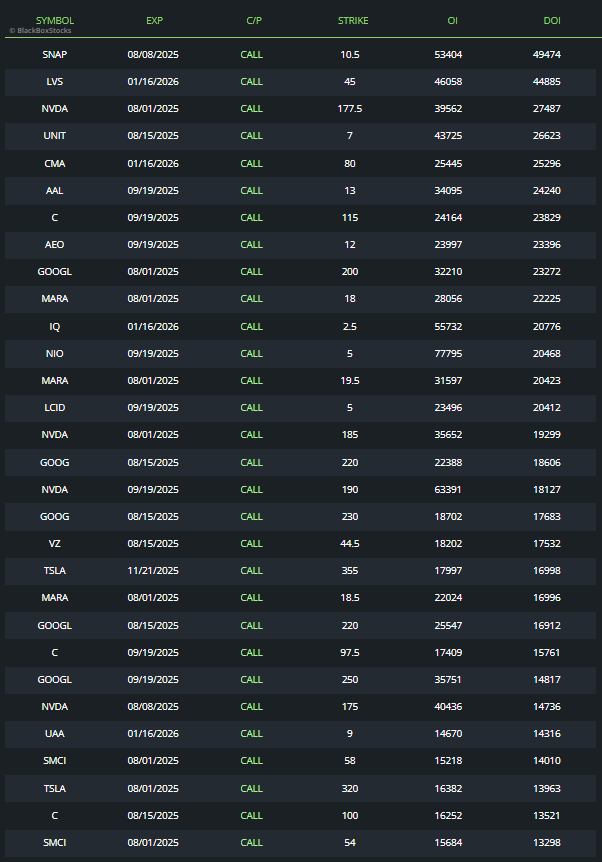Viewport: 602px width, 862px height.
Task: Select the OI value 40436
Action: point(448,706)
